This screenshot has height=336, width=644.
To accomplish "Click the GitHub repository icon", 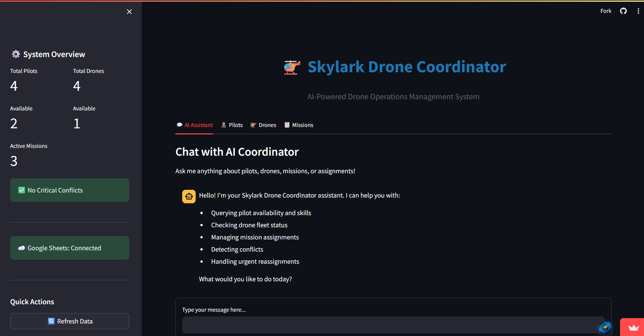I will [623, 11].
